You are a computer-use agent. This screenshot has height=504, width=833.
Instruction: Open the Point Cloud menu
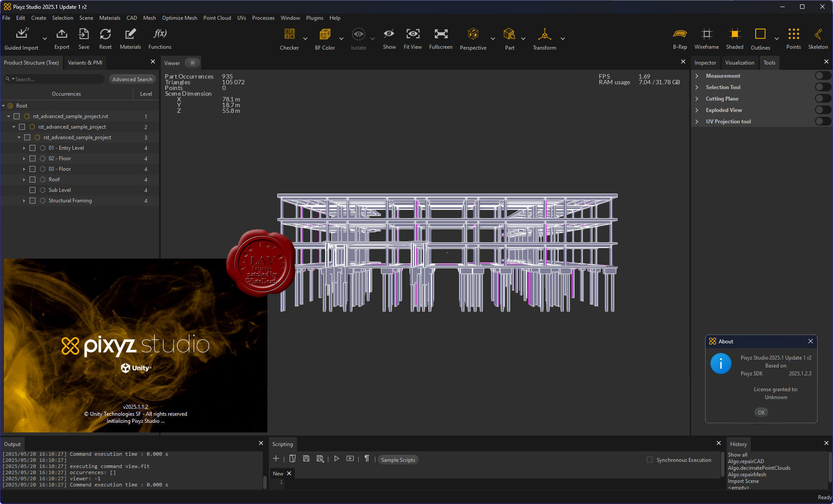[x=217, y=18]
